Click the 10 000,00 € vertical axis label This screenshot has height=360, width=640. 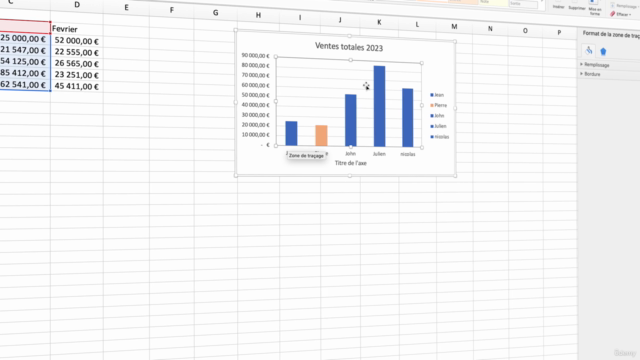point(256,135)
